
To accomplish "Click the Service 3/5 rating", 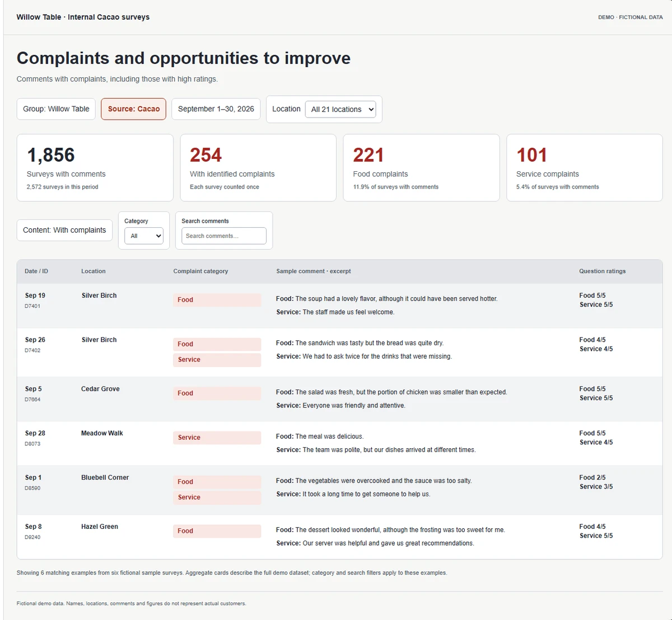I will [x=596, y=487].
